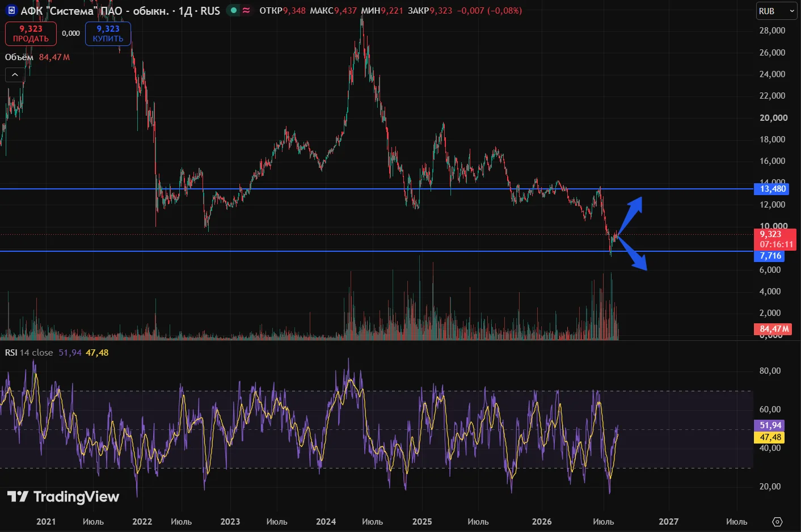Click the ЗАКР closing price value 9,323
The height and width of the screenshot is (532, 801).
[441, 11]
